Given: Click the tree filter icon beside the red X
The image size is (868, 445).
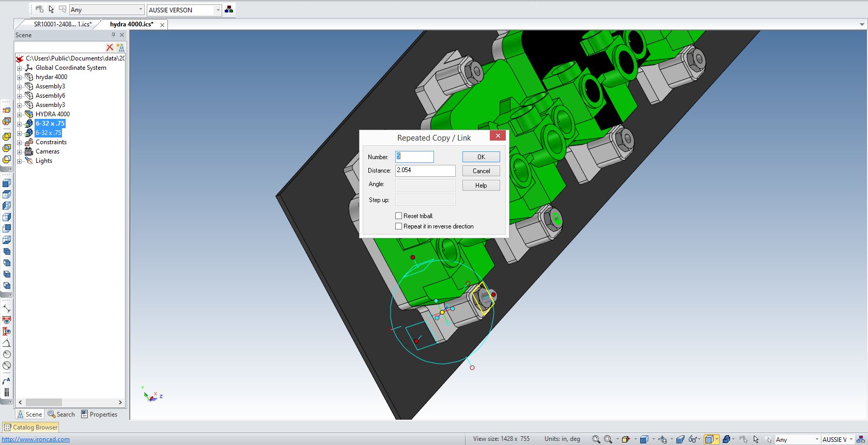Looking at the screenshot, I should [120, 48].
